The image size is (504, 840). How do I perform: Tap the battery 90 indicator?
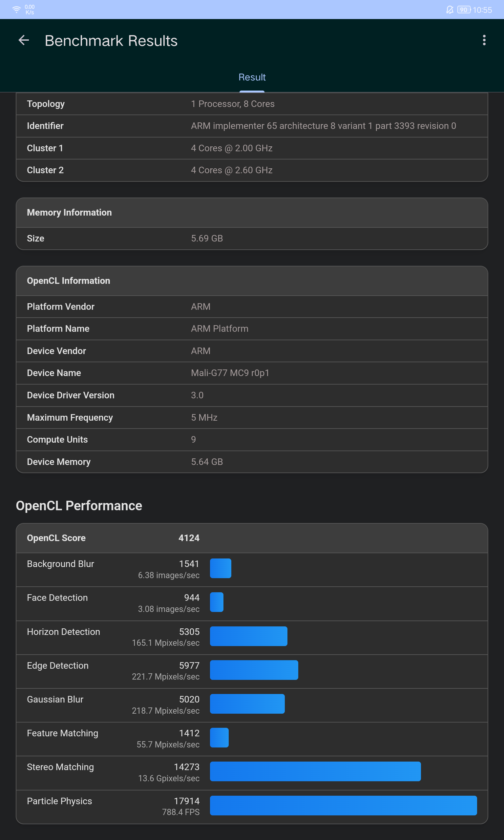(464, 10)
